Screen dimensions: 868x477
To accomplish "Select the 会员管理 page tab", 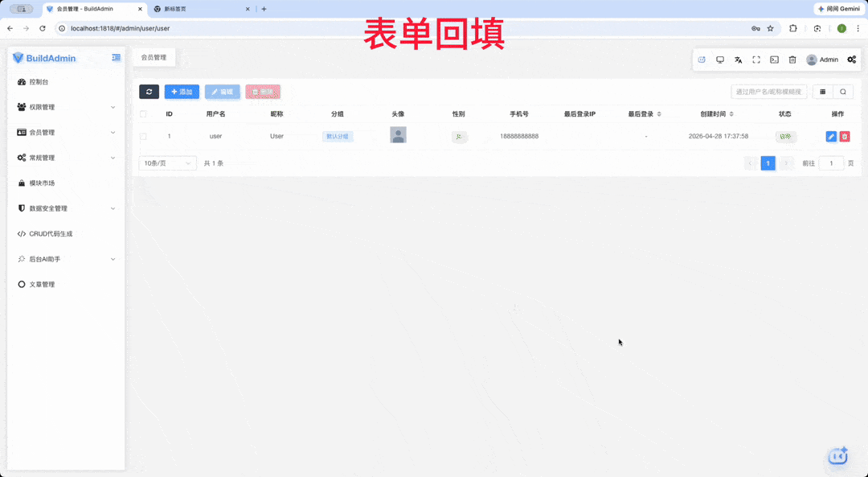I will click(x=154, y=57).
